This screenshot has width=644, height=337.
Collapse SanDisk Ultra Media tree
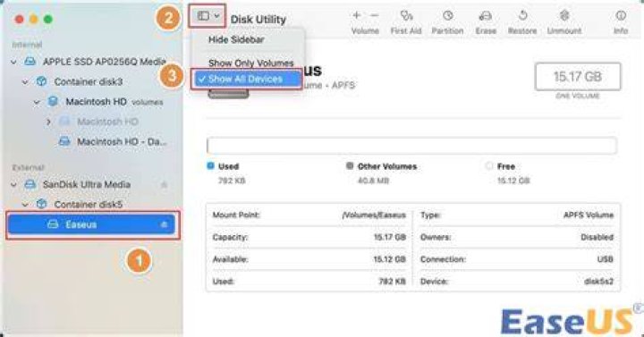point(14,185)
